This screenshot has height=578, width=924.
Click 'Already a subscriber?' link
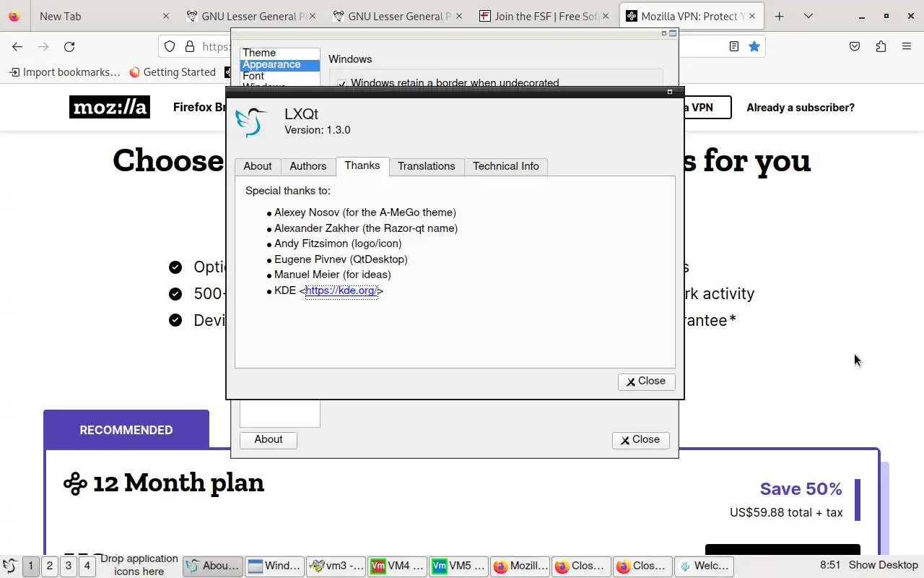[801, 108]
